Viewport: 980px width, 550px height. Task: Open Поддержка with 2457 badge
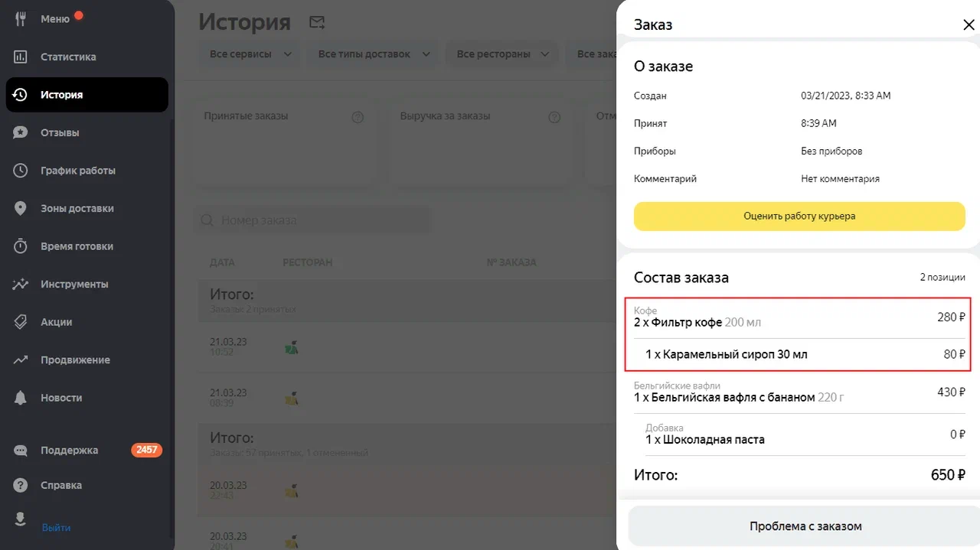(x=69, y=450)
